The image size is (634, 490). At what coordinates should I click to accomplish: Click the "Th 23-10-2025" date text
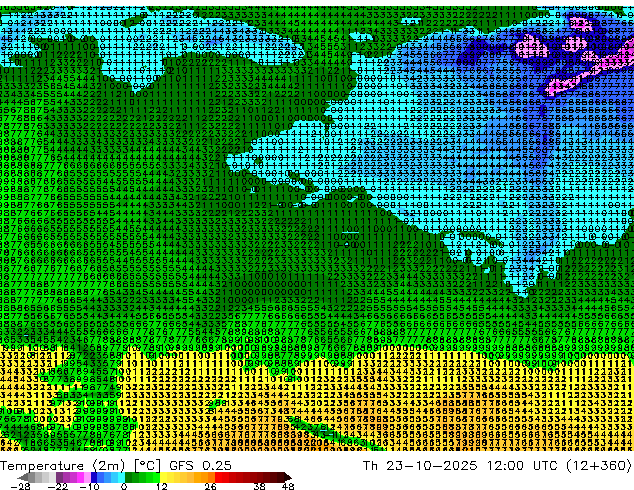pyautogui.click(x=420, y=465)
